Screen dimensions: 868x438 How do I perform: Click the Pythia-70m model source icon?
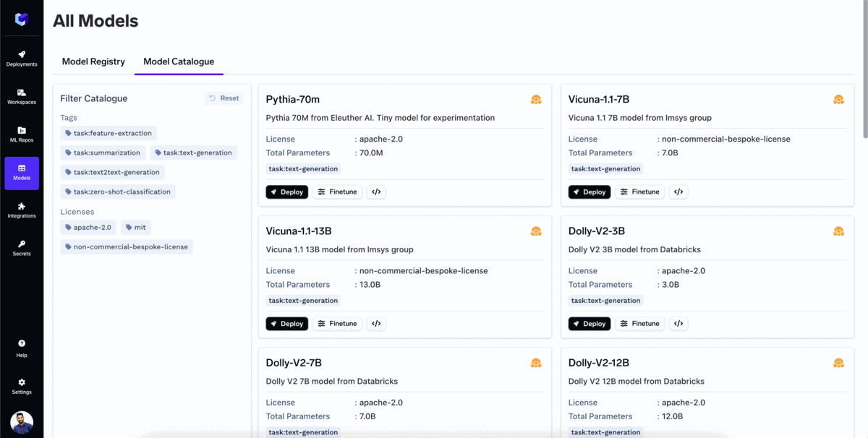[x=536, y=100]
